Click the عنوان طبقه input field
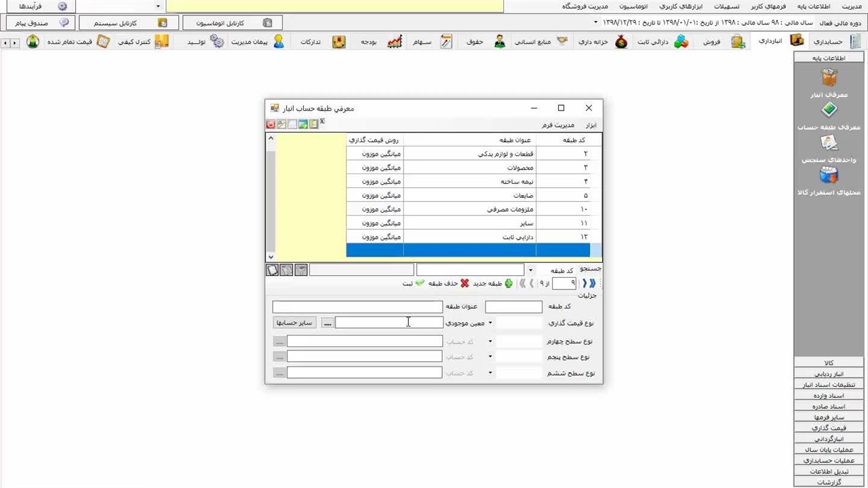868x488 pixels. click(357, 307)
